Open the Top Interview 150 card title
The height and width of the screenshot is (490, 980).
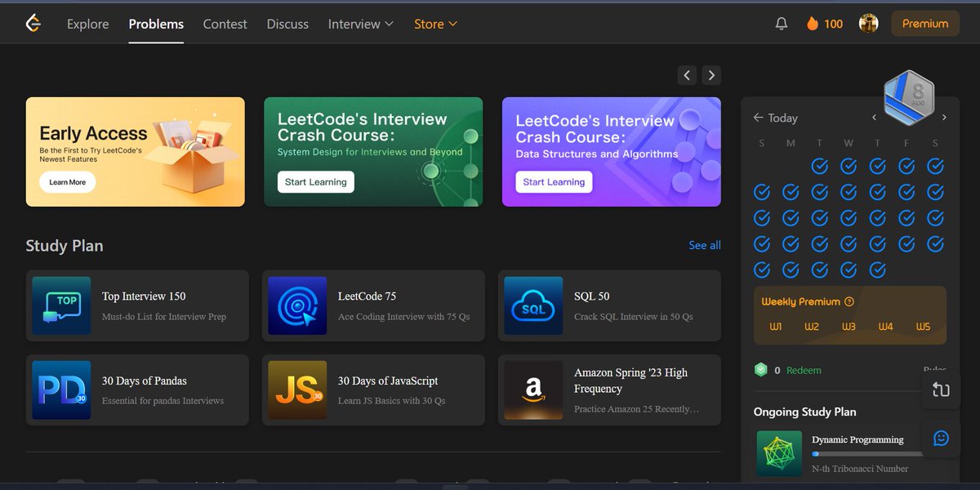(x=144, y=296)
